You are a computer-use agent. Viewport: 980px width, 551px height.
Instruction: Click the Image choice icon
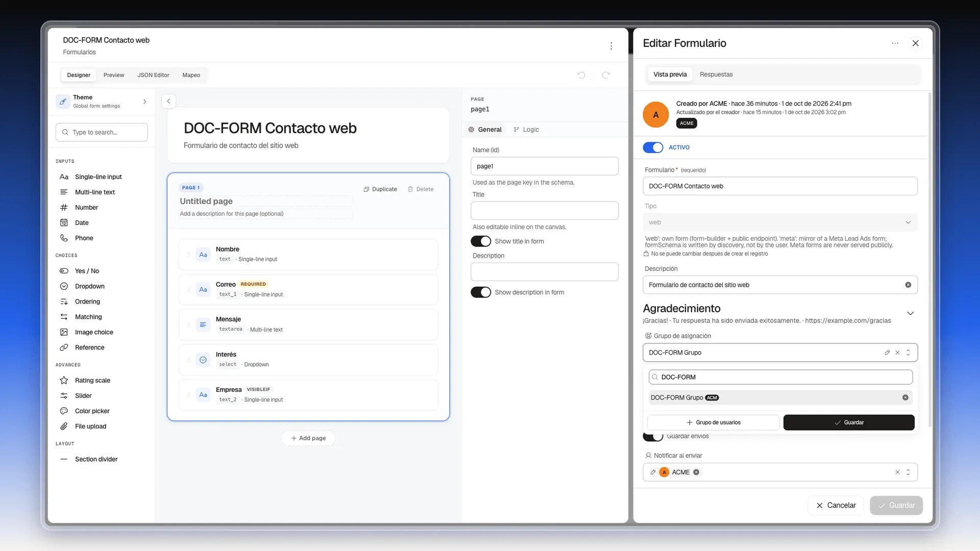pos(64,332)
